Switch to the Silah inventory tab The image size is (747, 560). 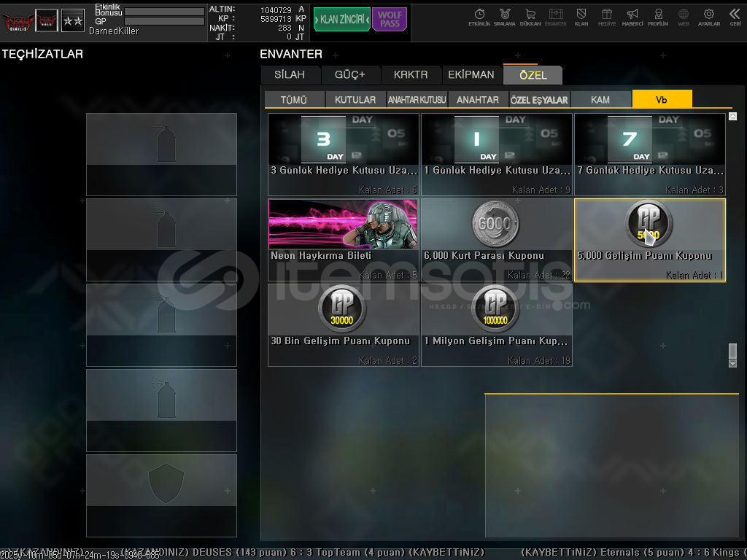tap(290, 74)
